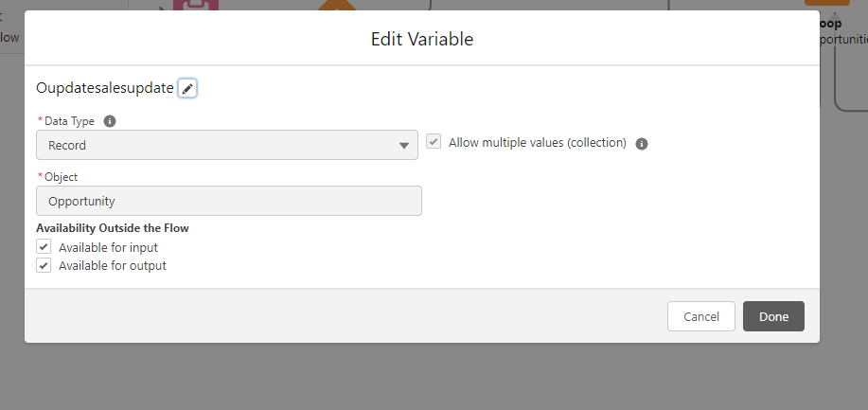The width and height of the screenshot is (868, 410).
Task: Click the Object field label
Action: click(61, 177)
